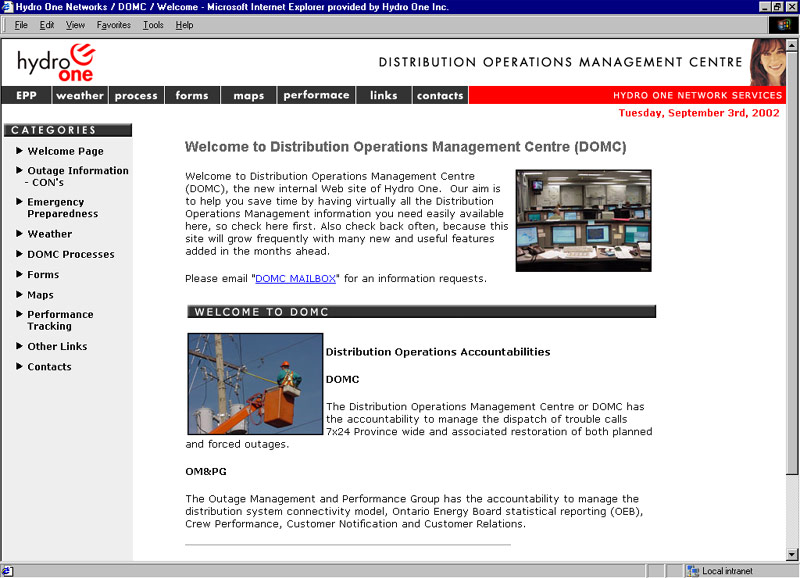The width and height of the screenshot is (800, 578).
Task: Click the arrow beside Other Links
Action: click(19, 346)
